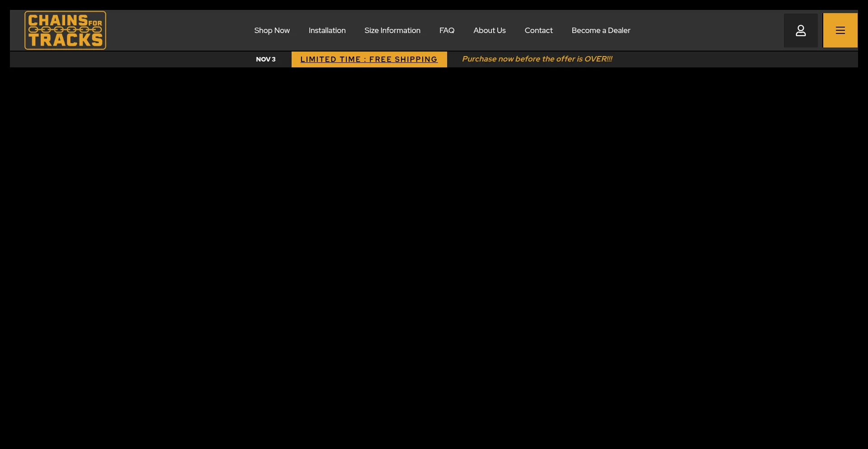Viewport: 868px width, 449px height.
Task: Open the user account icon
Action: [801, 30]
